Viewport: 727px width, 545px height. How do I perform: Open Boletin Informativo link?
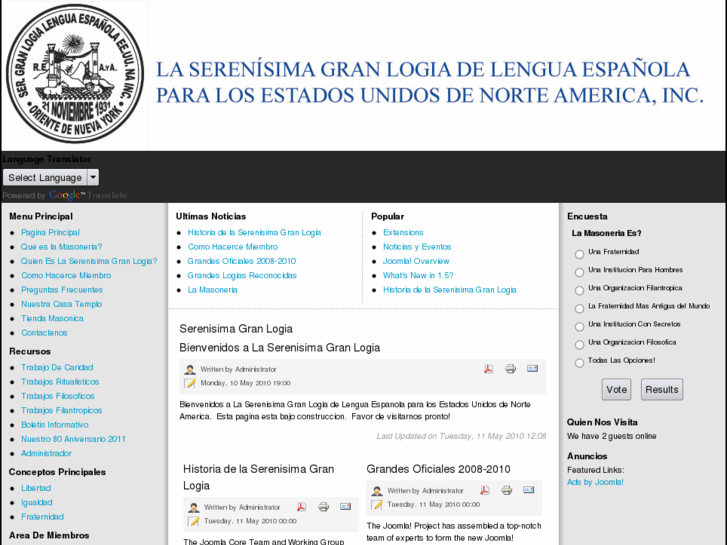tap(54, 425)
